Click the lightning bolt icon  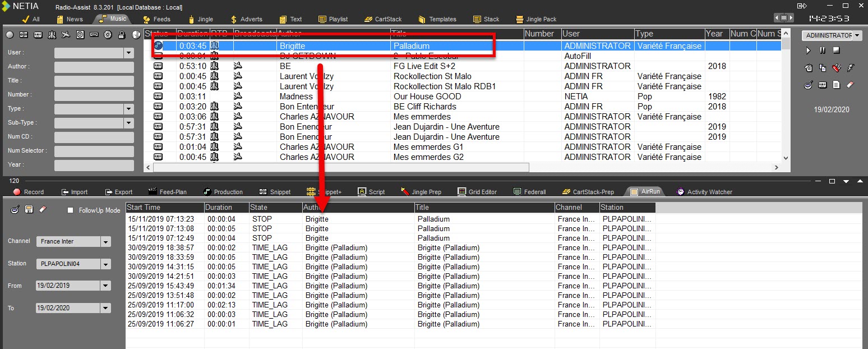click(850, 68)
